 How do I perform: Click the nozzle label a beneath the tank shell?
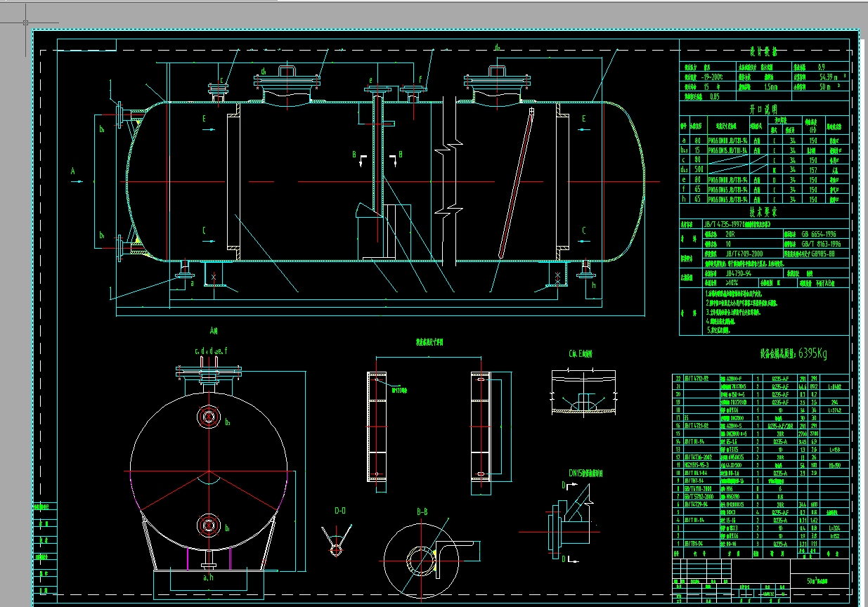click(192, 282)
